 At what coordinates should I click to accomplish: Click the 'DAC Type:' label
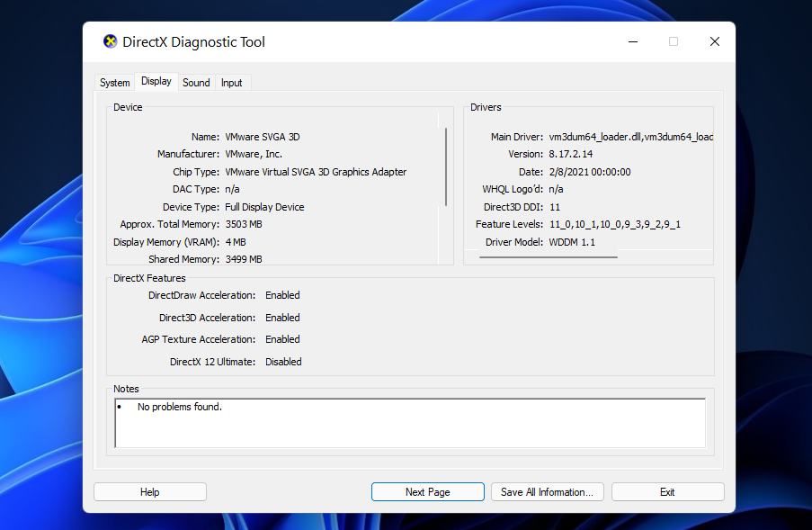tap(196, 189)
